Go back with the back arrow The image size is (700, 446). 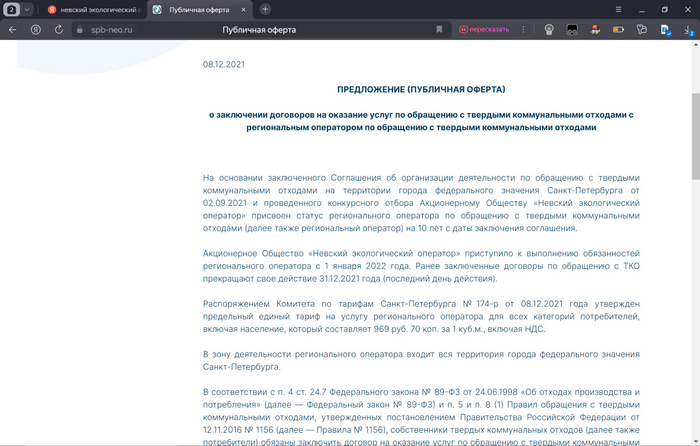coord(12,29)
